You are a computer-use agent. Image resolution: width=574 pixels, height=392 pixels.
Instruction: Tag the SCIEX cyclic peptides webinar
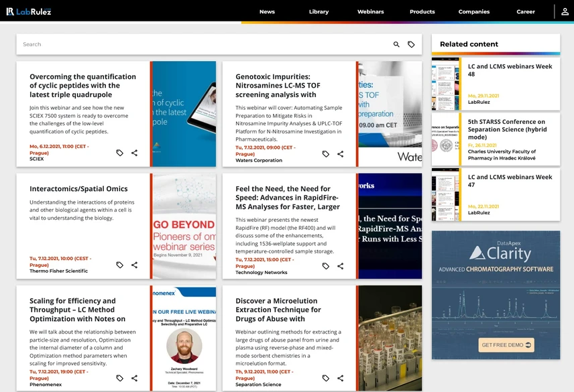click(x=120, y=153)
